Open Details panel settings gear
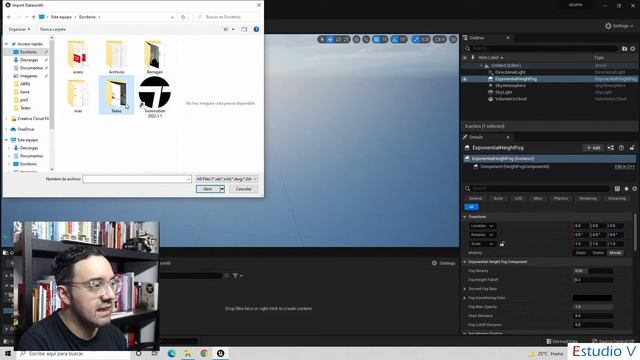The image size is (640, 360). click(x=634, y=189)
